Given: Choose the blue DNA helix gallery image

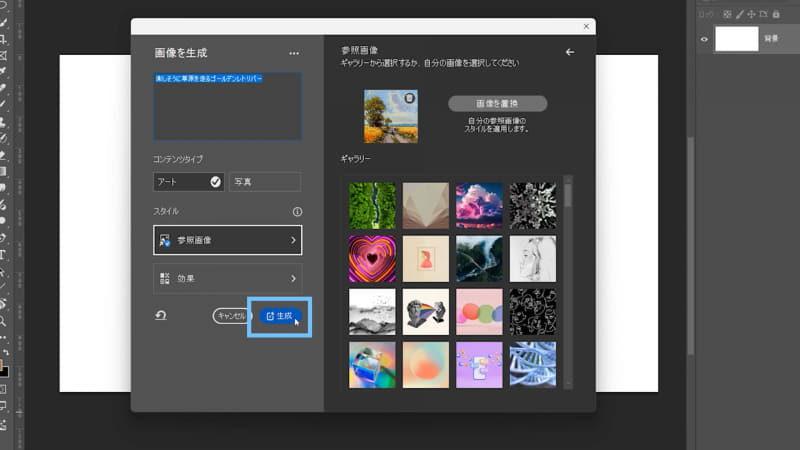Looking at the screenshot, I should pyautogui.click(x=533, y=365).
